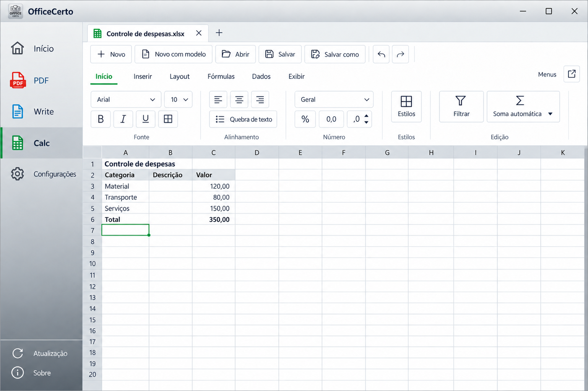Check for Atualização updates
Image resolution: width=588 pixels, height=391 pixels.
[x=41, y=354]
